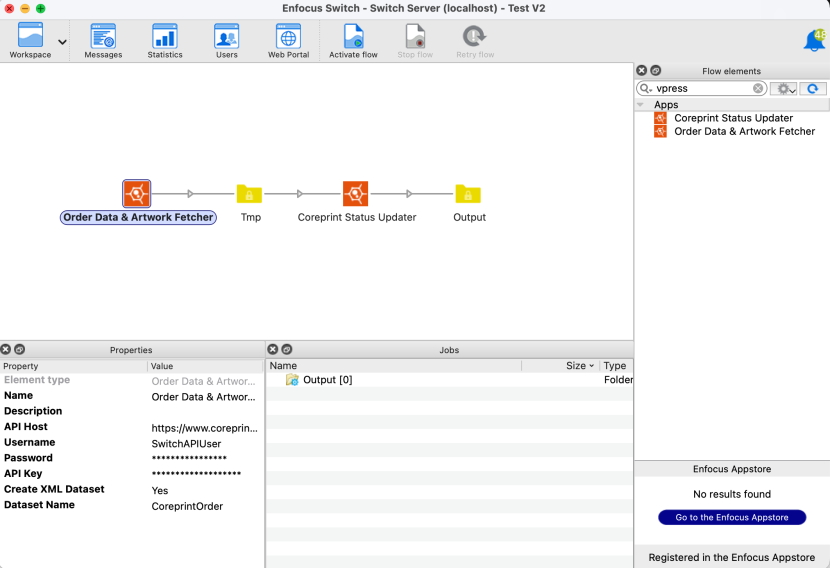This screenshot has height=568, width=830.
Task: Select the Coreprint Status Updater canvas node
Action: point(356,194)
